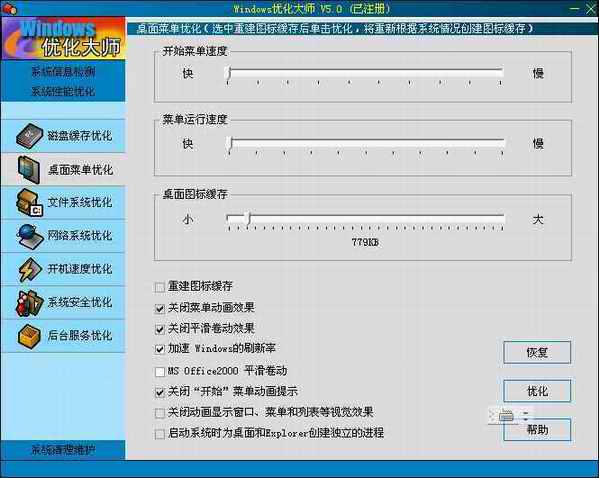Toggle 加速 Windows的刷新率 checkbox
This screenshot has height=478, width=599.
[160, 349]
